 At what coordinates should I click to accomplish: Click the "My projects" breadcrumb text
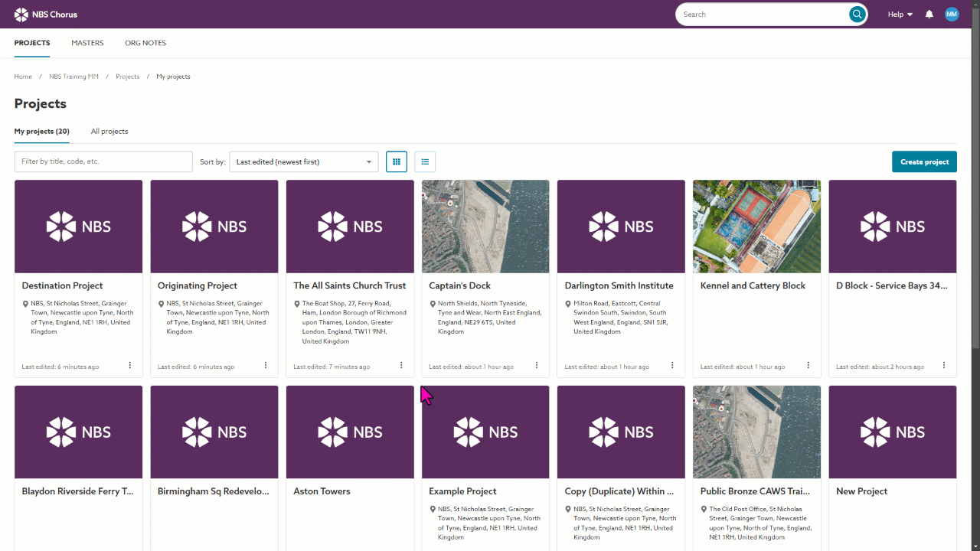tap(173, 77)
